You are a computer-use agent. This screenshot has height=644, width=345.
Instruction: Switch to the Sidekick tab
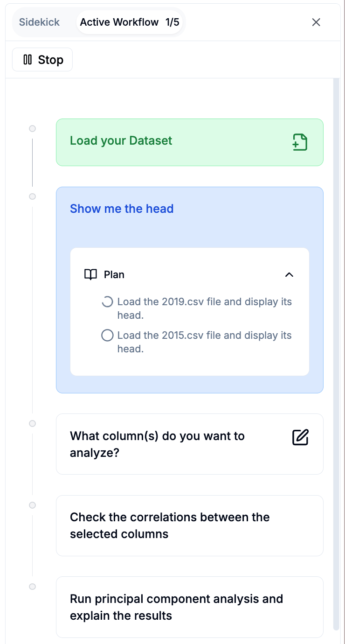[40, 22]
